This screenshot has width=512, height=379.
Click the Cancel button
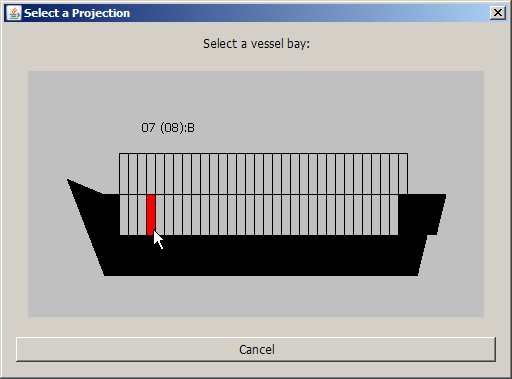pyautogui.click(x=256, y=349)
